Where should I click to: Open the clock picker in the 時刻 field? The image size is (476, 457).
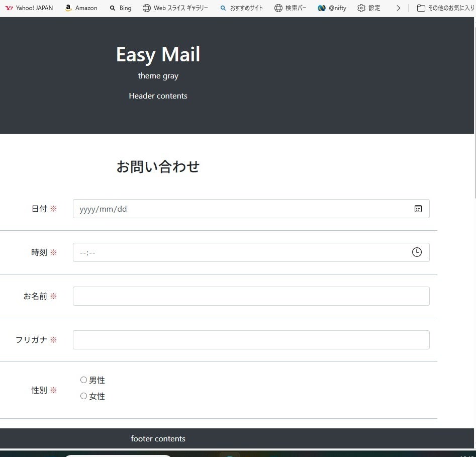click(417, 252)
